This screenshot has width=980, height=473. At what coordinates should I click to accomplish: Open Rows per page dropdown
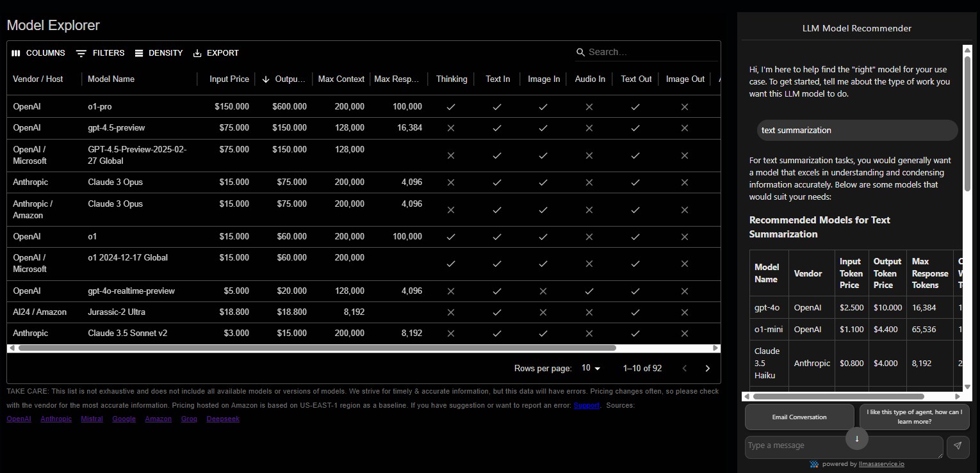click(x=591, y=368)
